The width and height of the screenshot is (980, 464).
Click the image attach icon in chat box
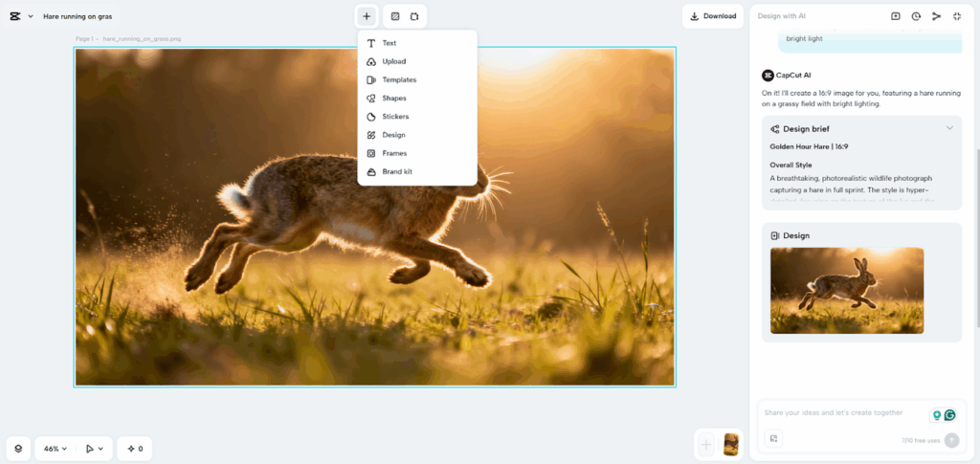774,439
